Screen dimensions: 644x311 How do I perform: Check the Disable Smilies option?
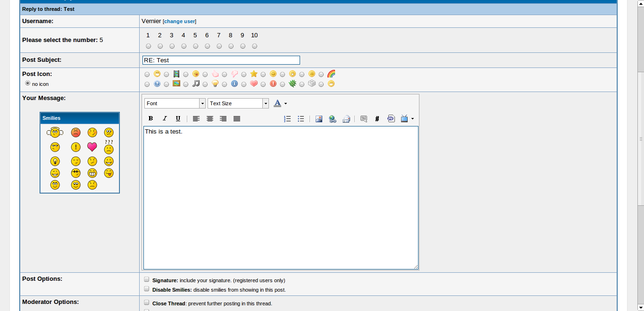147,289
